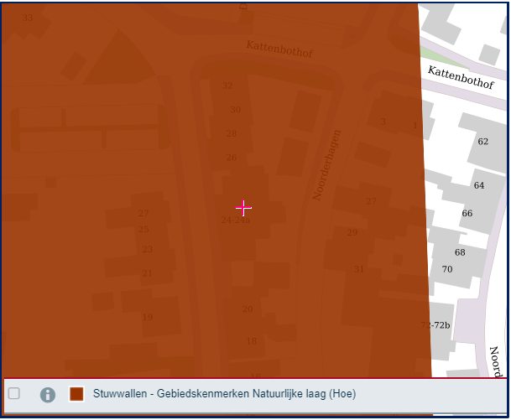Select house number 21
The image size is (511, 420).
coord(147,273)
